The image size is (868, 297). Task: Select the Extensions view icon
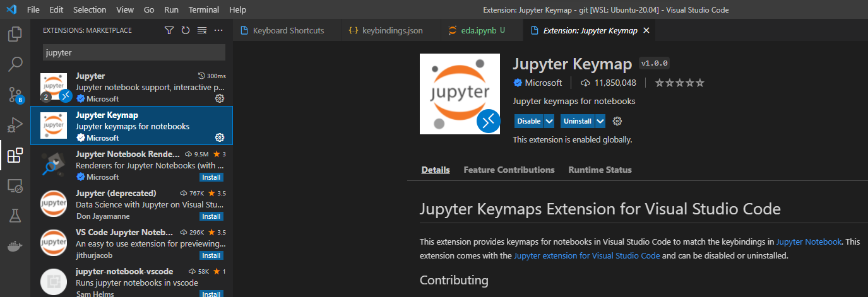[x=15, y=155]
